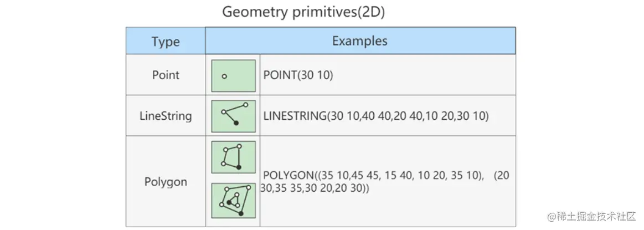The height and width of the screenshot is (230, 644).
Task: Click the "Type" column header
Action: tap(166, 42)
